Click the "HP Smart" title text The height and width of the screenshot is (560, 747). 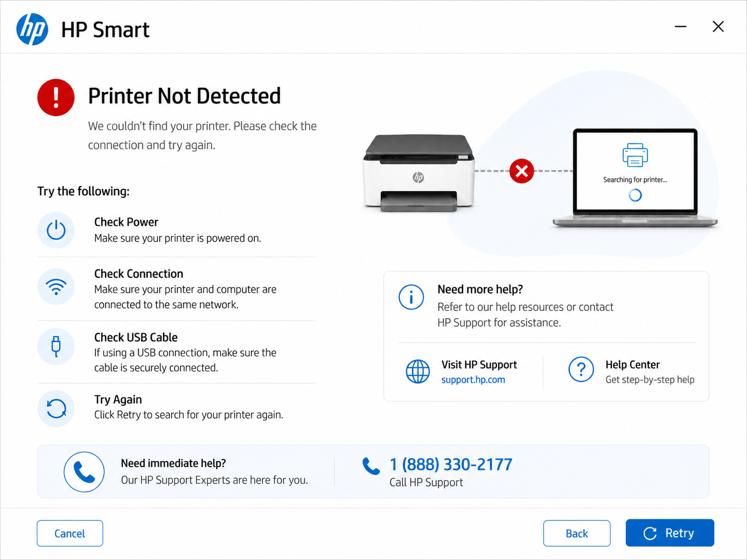[x=105, y=30]
